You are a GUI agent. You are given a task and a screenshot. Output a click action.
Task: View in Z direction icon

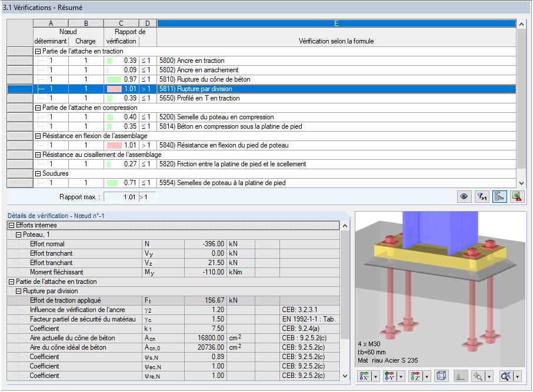(x=415, y=376)
